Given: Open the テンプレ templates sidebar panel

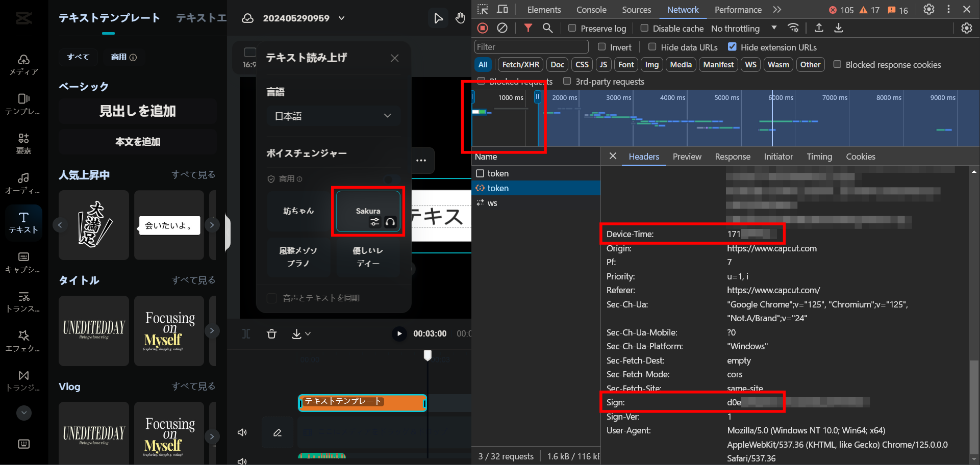Looking at the screenshot, I should click(23, 104).
